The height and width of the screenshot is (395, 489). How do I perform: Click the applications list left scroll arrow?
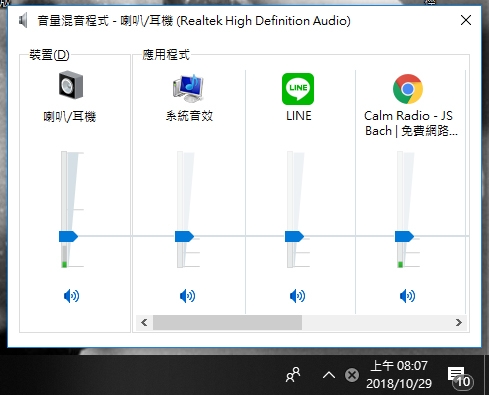[144, 323]
